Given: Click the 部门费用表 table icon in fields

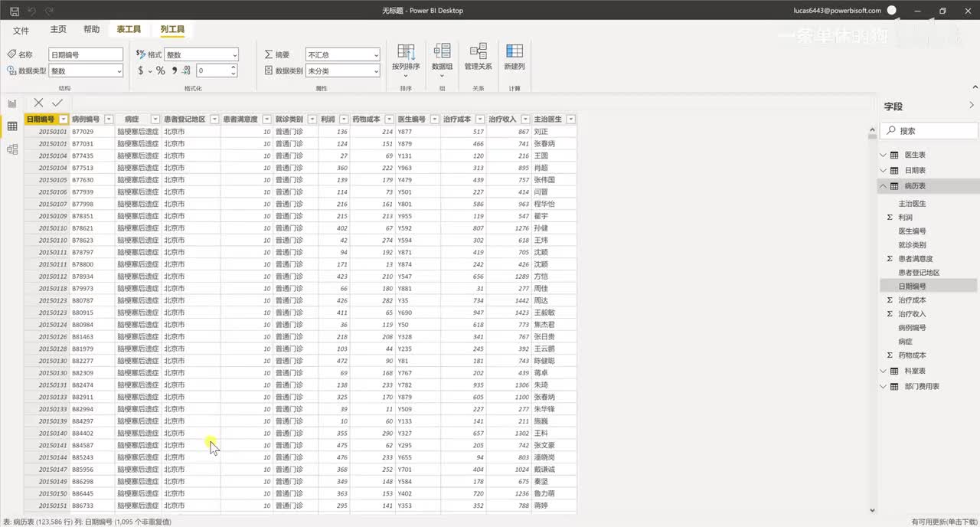Looking at the screenshot, I should [x=894, y=387].
